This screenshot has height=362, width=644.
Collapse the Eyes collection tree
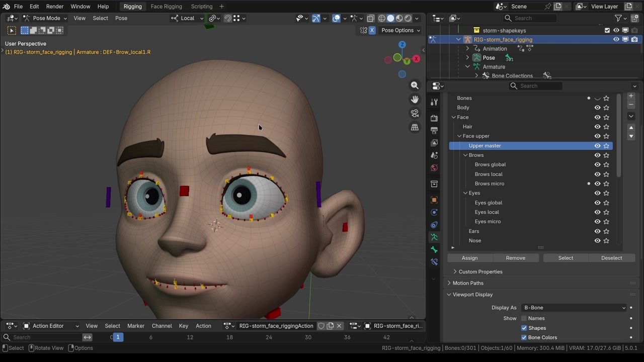pos(465,193)
